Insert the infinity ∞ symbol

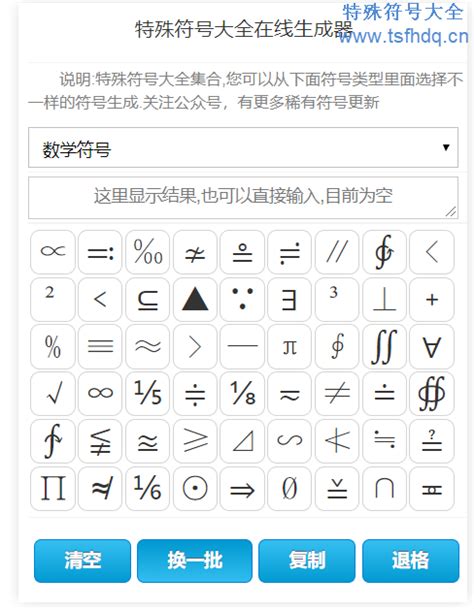(100, 394)
